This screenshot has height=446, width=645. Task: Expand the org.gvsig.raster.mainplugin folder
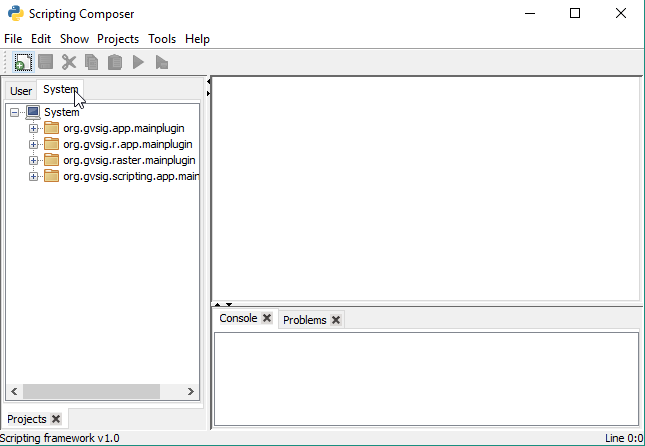tap(34, 160)
